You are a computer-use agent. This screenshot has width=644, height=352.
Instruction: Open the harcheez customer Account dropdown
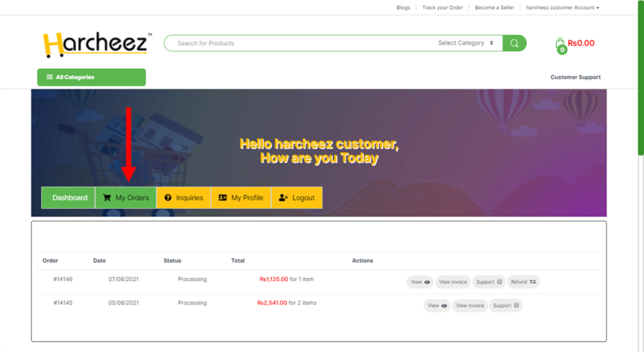(x=562, y=8)
